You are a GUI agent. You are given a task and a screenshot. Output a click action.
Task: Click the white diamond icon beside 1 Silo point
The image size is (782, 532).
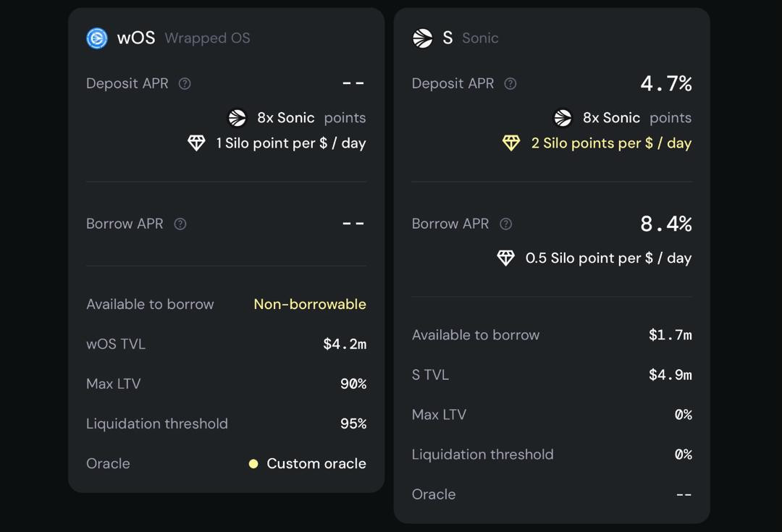pyautogui.click(x=197, y=143)
